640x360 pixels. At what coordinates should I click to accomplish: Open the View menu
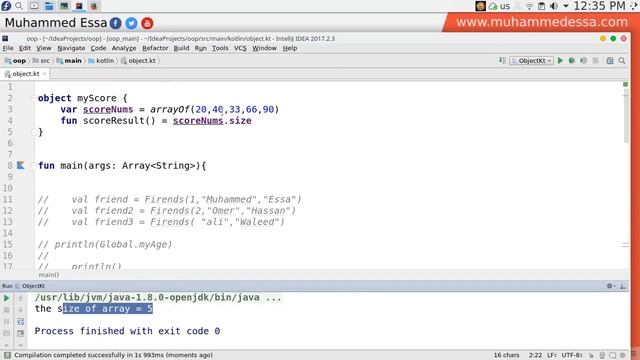coord(44,48)
